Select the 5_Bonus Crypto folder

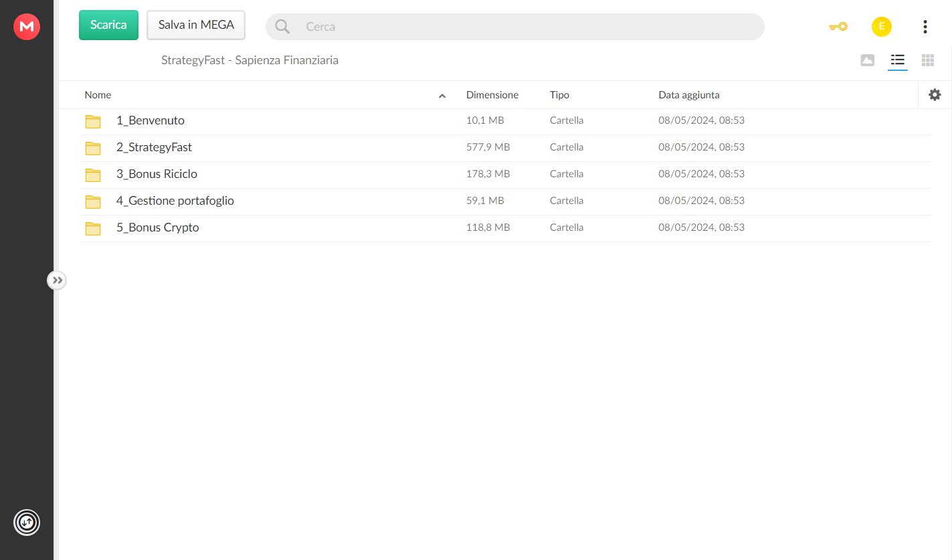pyautogui.click(x=505, y=227)
